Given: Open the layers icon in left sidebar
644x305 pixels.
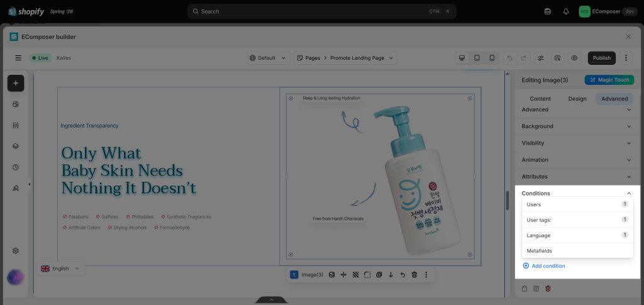Looking at the screenshot, I should click(x=16, y=146).
